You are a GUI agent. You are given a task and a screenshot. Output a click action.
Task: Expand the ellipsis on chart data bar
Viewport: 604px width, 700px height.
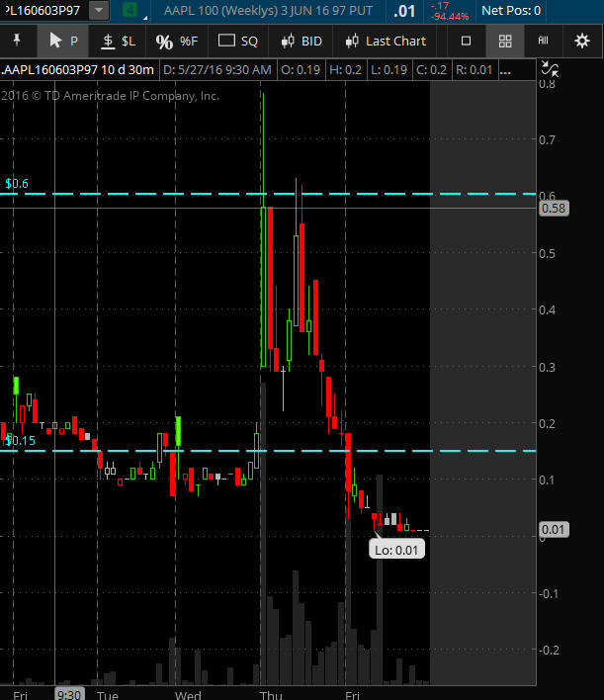(505, 70)
